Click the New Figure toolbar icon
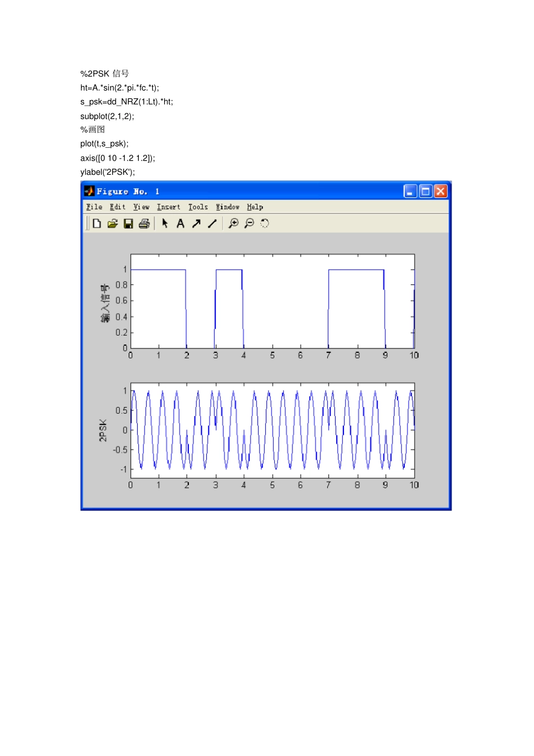This screenshot has height=756, width=534. (x=97, y=224)
